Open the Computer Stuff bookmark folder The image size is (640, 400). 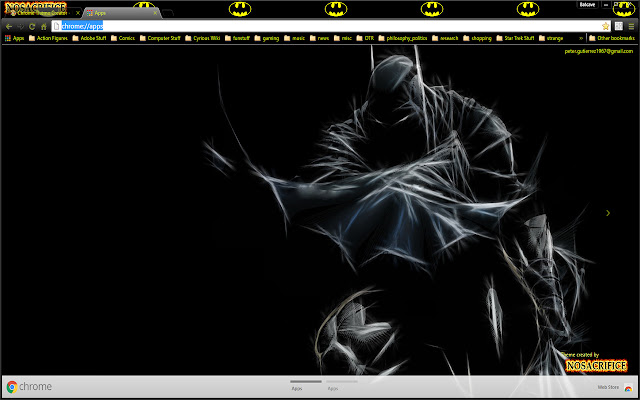160,38
